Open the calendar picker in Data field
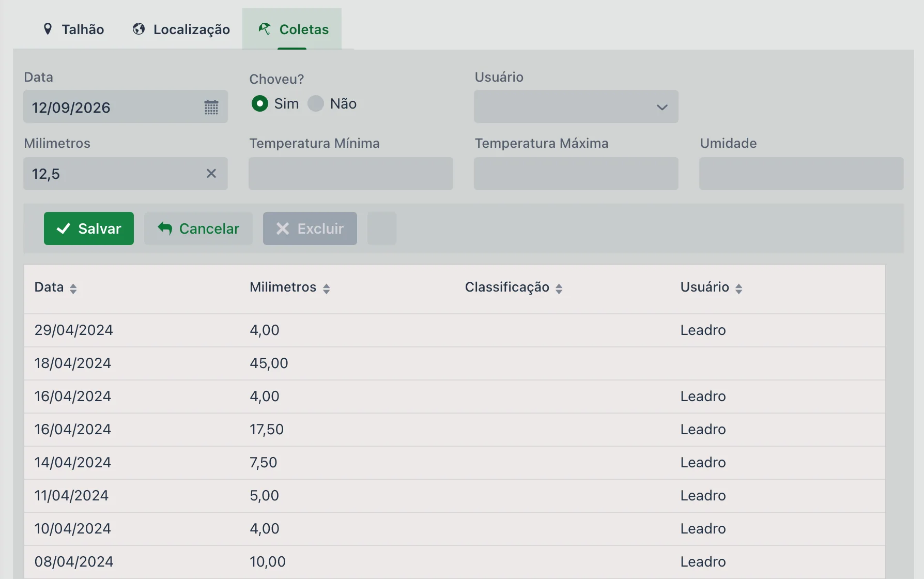Screen dimensions: 924x579 coord(211,107)
